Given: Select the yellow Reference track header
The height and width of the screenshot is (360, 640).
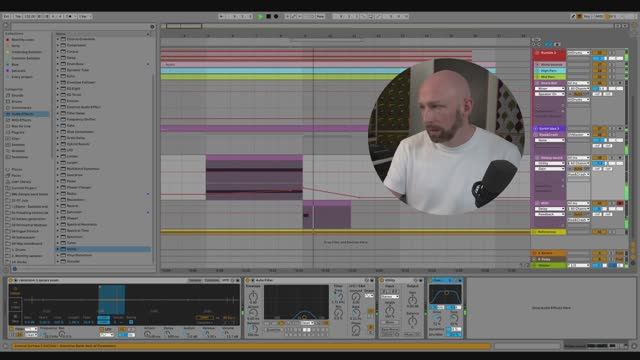Looking at the screenshot, I should (x=549, y=232).
